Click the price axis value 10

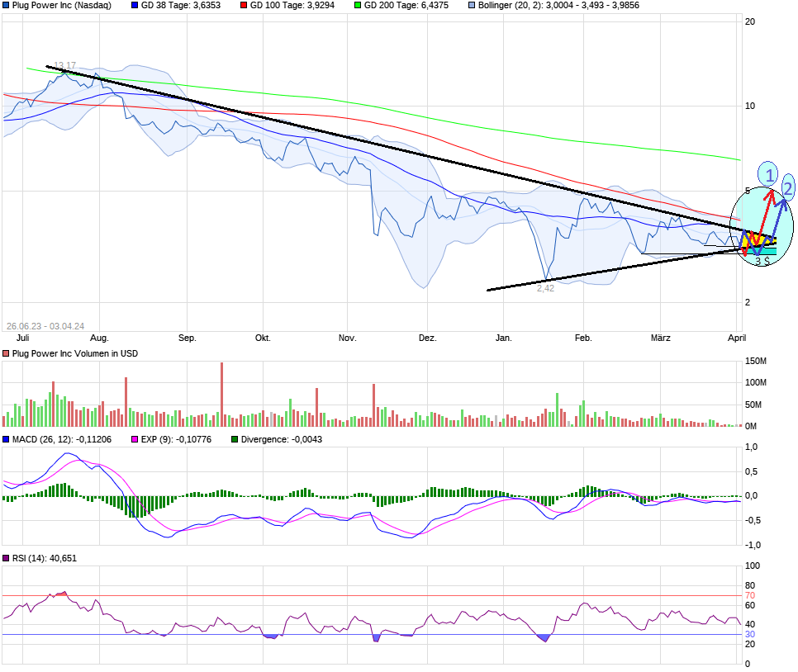pyautogui.click(x=750, y=106)
